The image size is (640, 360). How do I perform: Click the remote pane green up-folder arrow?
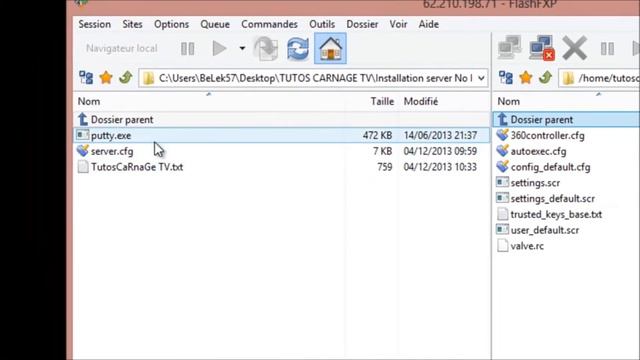545,78
